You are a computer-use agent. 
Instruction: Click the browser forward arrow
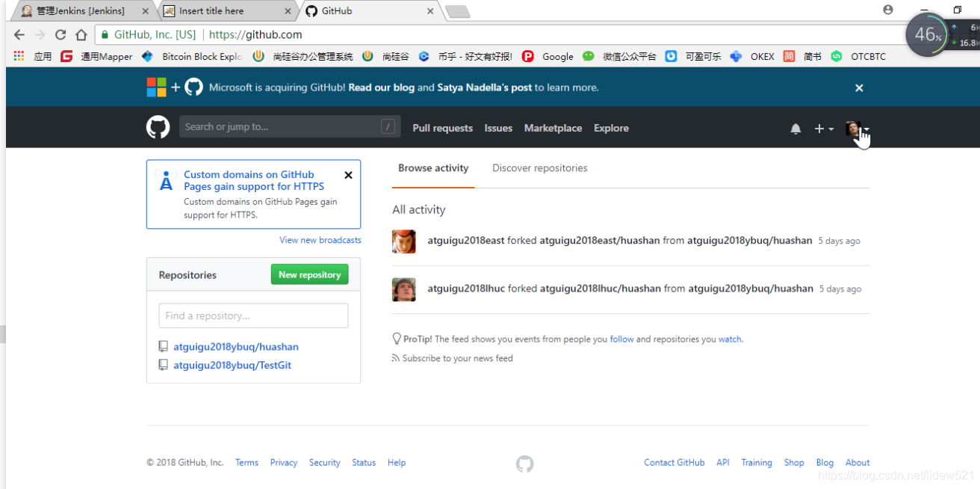click(40, 34)
